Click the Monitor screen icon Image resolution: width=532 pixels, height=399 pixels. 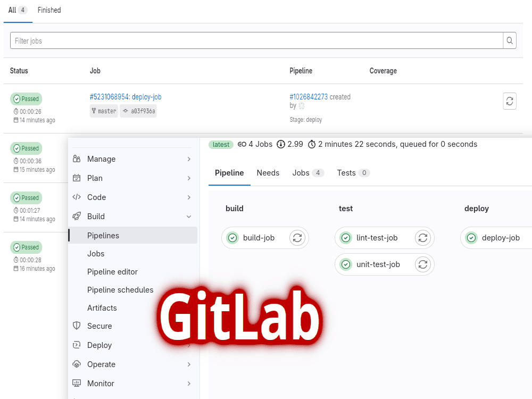(x=77, y=384)
